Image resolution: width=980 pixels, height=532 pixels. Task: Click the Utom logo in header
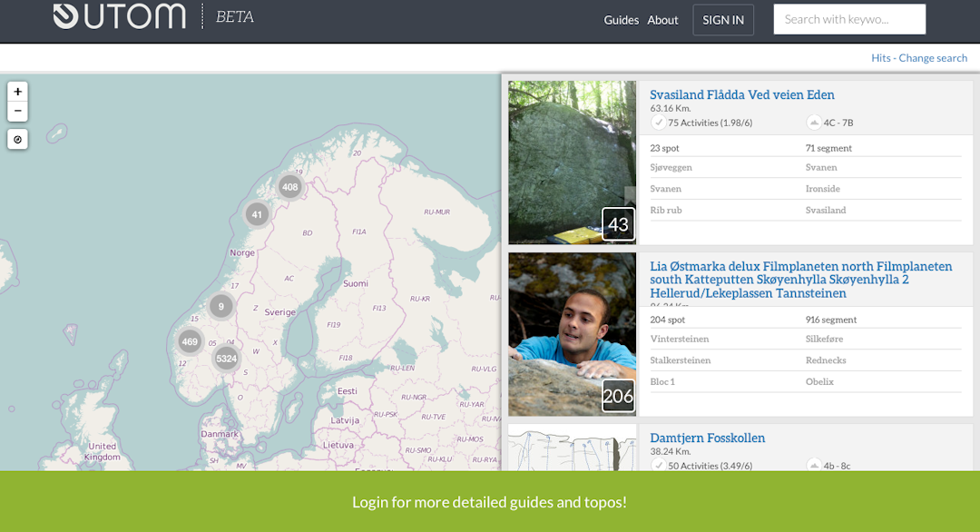pyautogui.click(x=120, y=15)
